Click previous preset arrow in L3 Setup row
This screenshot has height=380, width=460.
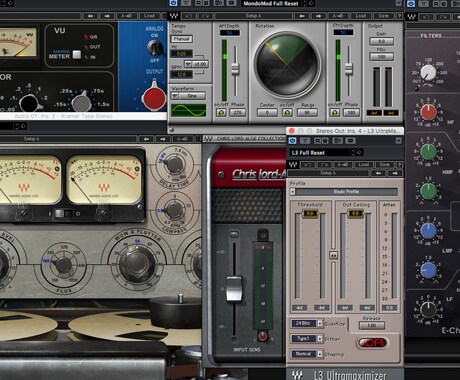click(379, 173)
